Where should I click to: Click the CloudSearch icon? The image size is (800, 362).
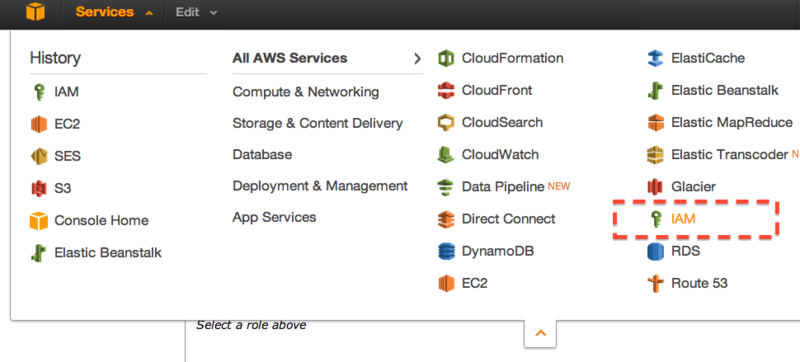click(x=446, y=122)
